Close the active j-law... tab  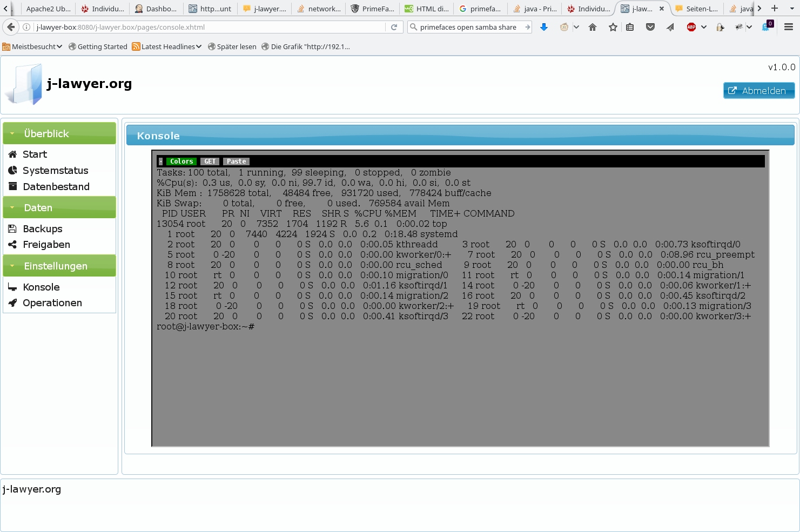coord(661,9)
